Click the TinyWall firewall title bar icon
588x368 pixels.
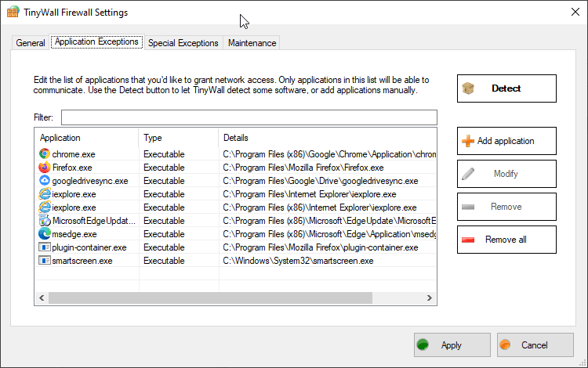click(13, 13)
